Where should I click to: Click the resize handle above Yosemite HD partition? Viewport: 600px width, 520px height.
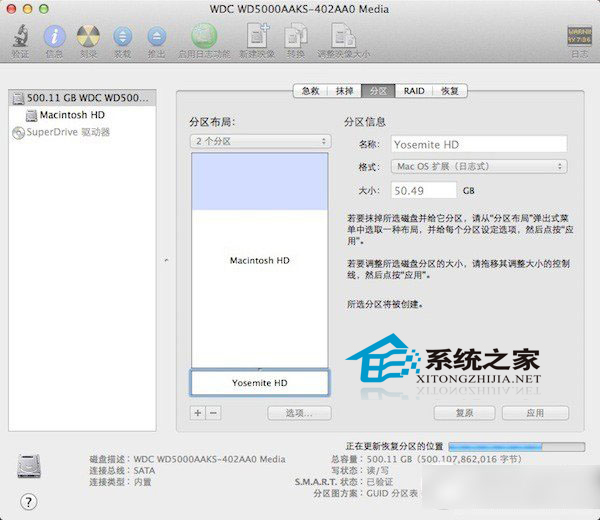[x=260, y=369]
